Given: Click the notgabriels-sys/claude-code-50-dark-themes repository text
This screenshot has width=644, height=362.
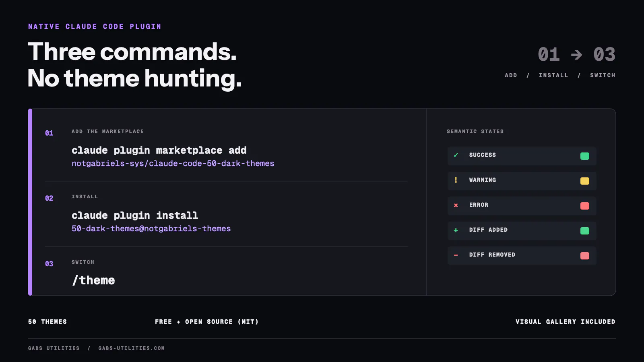Looking at the screenshot, I should 173,163.
